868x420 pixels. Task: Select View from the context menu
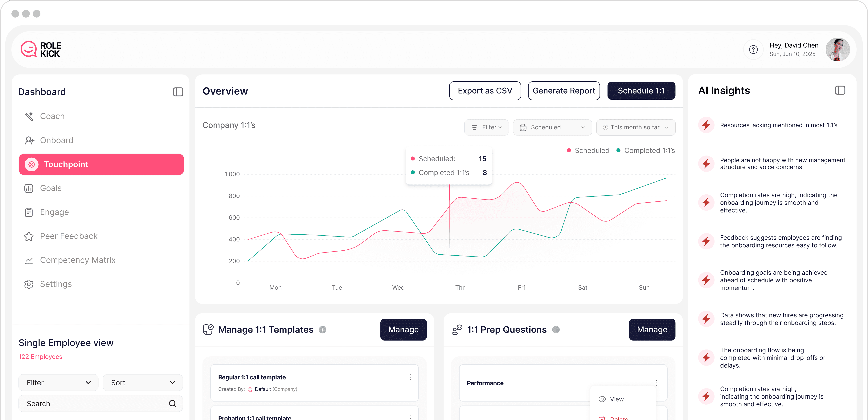tap(616, 399)
